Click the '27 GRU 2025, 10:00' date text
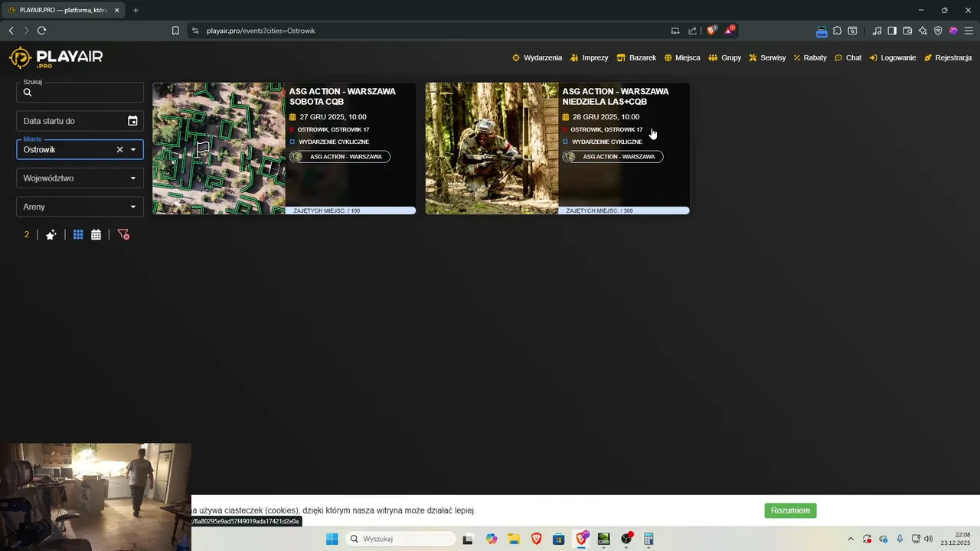This screenshot has height=551, width=980. (333, 117)
